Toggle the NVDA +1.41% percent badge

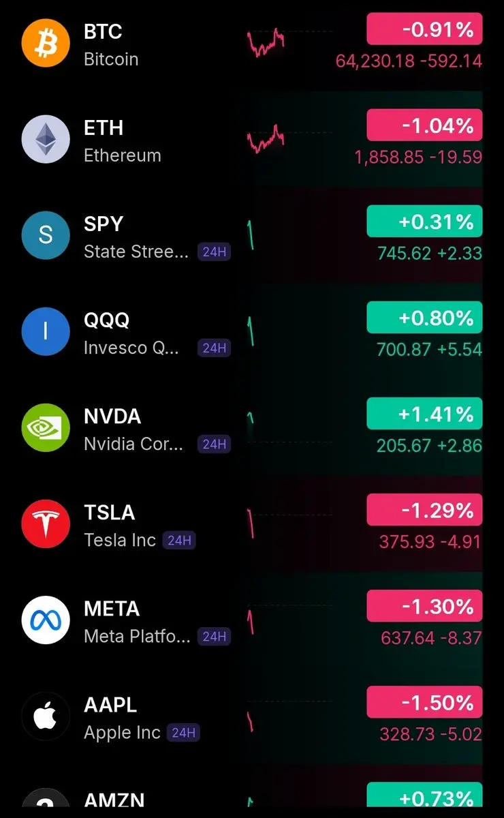(x=424, y=414)
